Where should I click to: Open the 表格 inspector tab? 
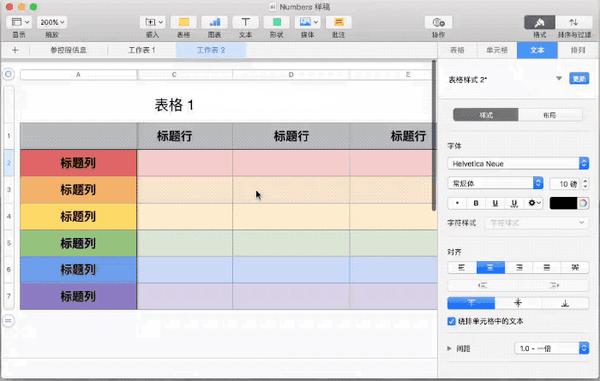(457, 50)
